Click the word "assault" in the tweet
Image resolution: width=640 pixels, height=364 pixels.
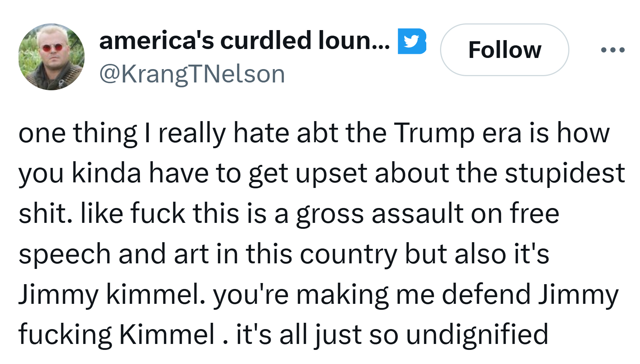pos(418,214)
